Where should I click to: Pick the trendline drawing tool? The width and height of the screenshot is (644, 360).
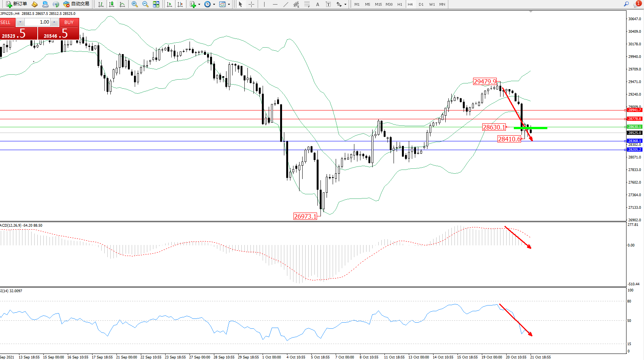pyautogui.click(x=286, y=4)
